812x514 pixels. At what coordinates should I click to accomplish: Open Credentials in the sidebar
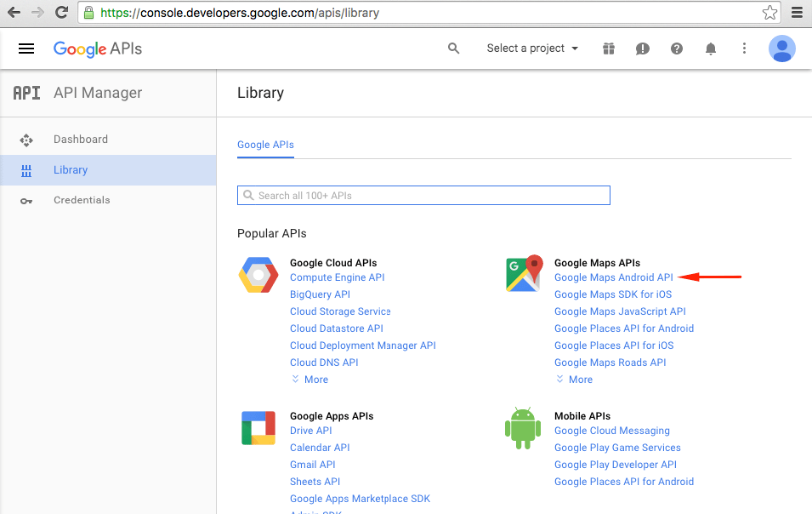[82, 200]
